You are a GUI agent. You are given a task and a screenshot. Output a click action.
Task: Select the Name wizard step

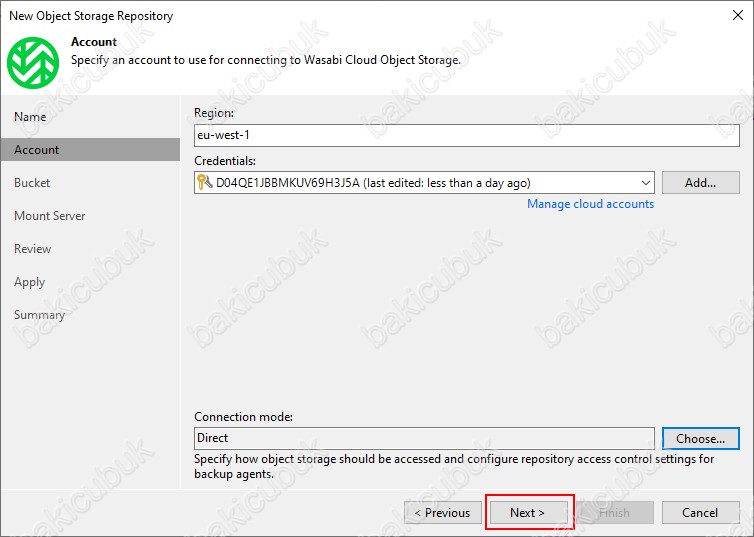tap(30, 117)
